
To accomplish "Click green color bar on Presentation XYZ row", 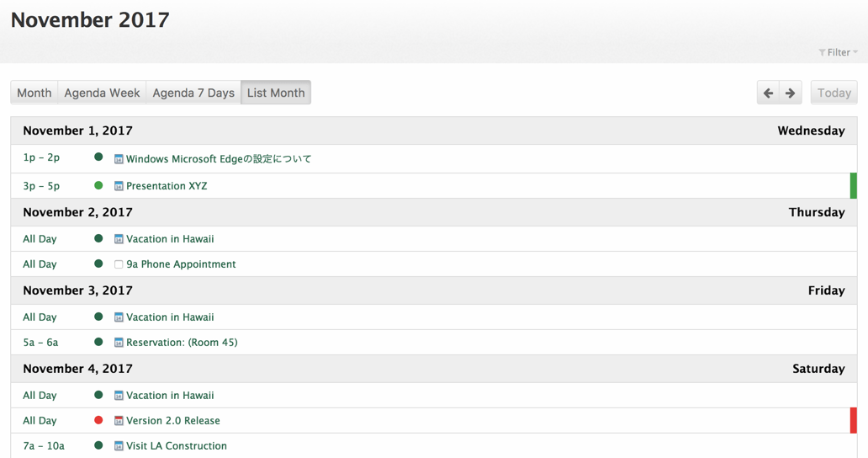I will pyautogui.click(x=853, y=186).
